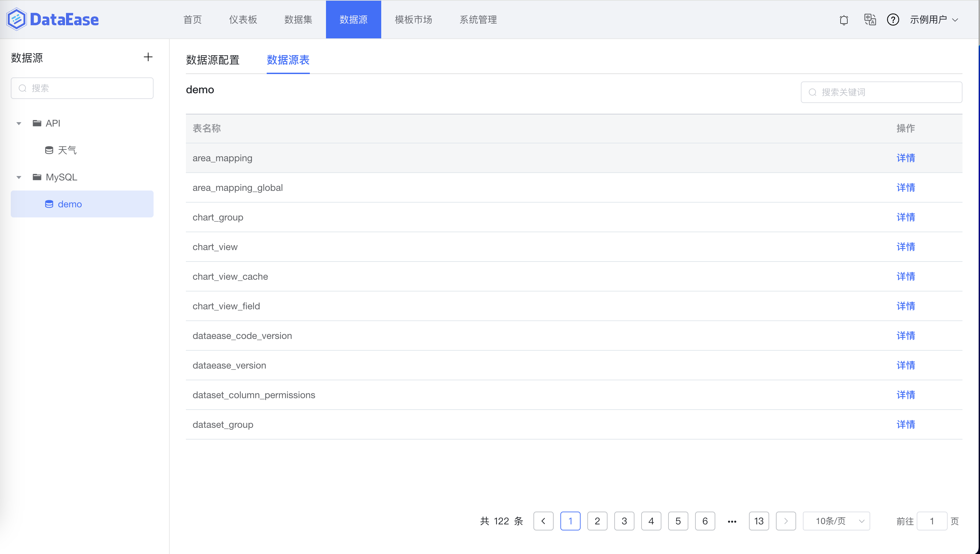
Task: Open 详情 for chart_view
Action: 905,247
